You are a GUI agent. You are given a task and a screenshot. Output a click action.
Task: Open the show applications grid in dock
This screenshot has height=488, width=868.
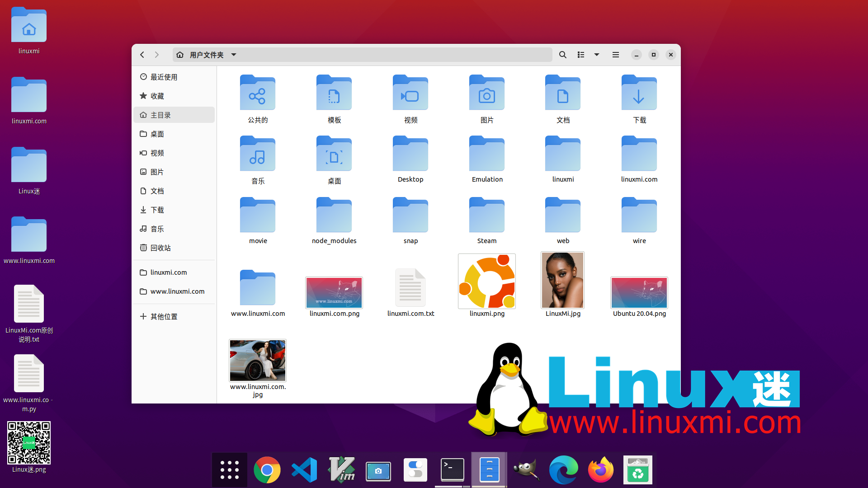coord(230,470)
